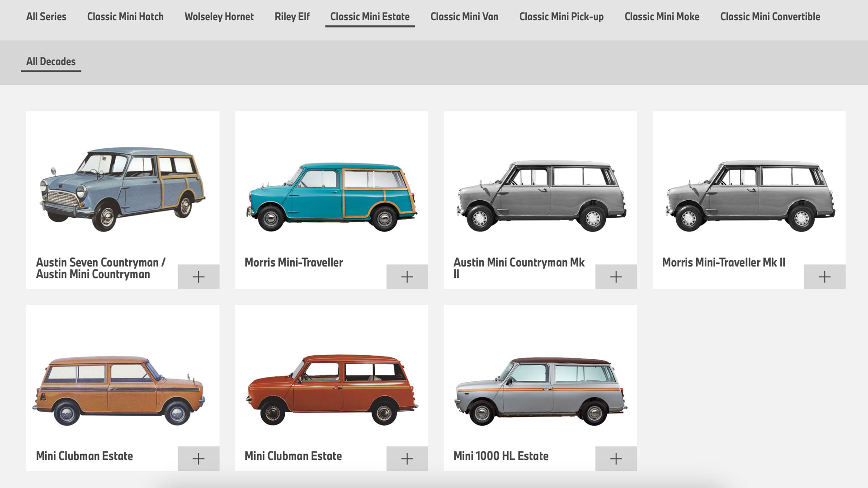
Task: Open the silver Mini 1000 HL Estate image
Action: point(541,391)
